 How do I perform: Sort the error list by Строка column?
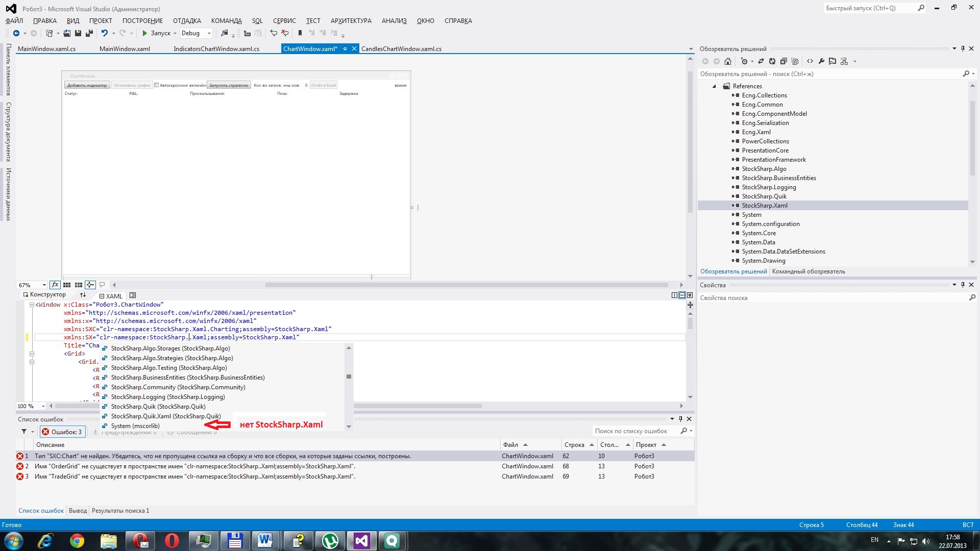(x=578, y=445)
